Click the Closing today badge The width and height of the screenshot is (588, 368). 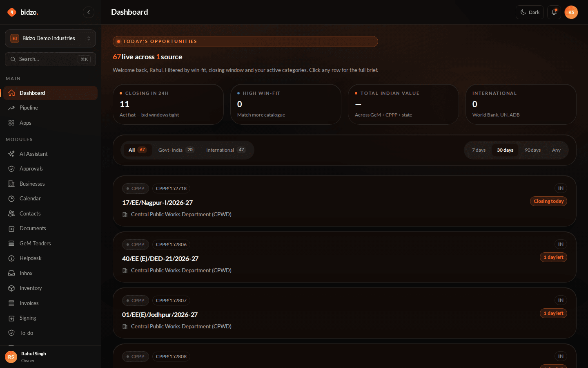point(548,201)
